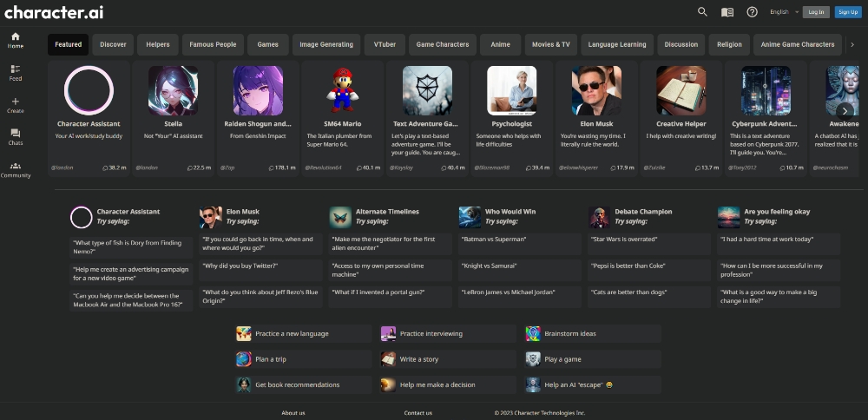Image resolution: width=868 pixels, height=420 pixels.
Task: Click the Log In button
Action: [816, 12]
